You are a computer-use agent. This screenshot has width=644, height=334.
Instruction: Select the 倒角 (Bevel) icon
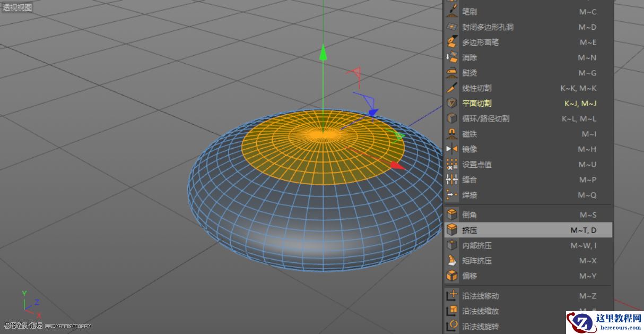(452, 215)
